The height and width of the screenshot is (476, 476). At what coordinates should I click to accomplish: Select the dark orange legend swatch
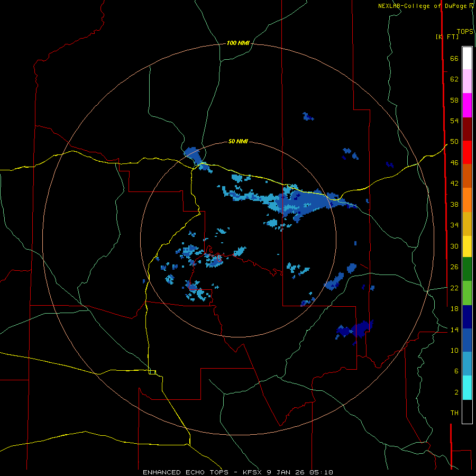point(467,176)
